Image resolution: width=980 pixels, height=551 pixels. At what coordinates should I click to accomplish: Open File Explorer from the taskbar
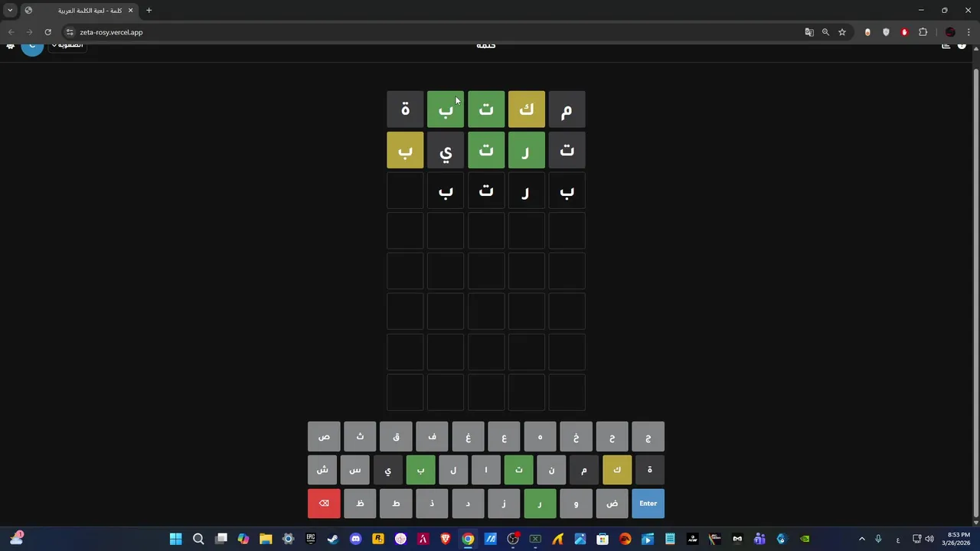click(266, 539)
